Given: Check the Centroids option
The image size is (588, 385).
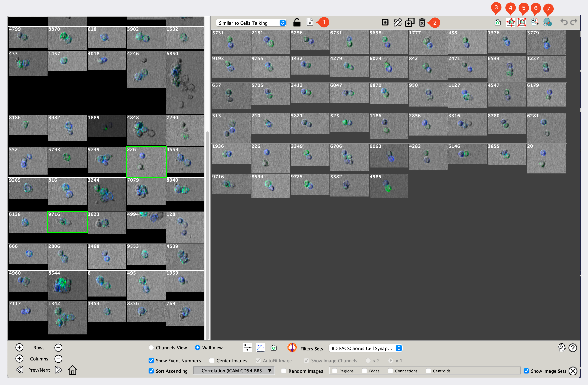Looking at the screenshot, I should 428,371.
